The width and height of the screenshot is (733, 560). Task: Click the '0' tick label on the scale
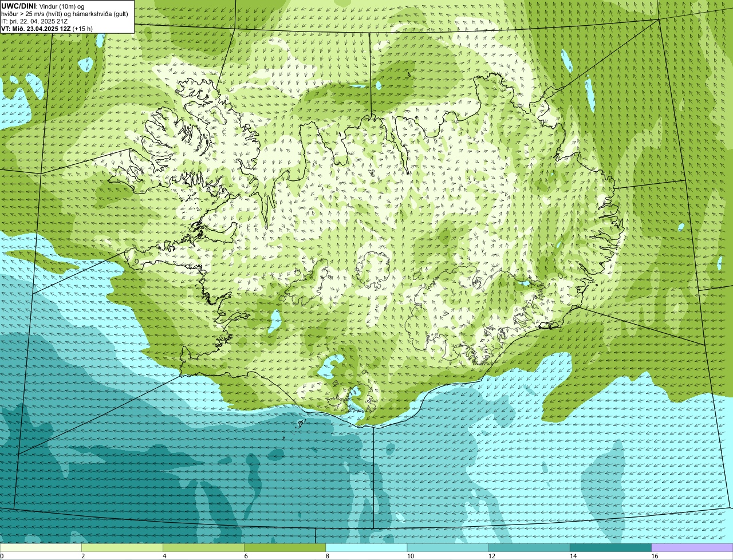coord(2,556)
